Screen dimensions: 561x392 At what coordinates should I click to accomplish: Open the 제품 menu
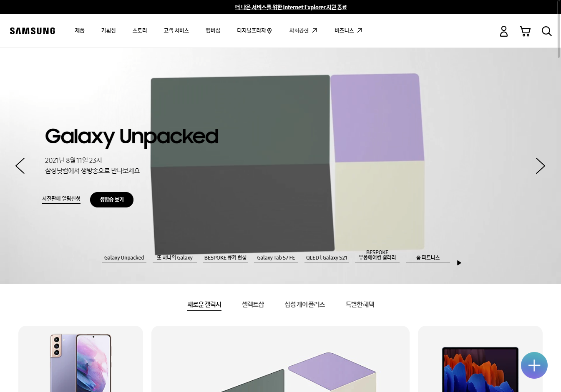point(80,30)
